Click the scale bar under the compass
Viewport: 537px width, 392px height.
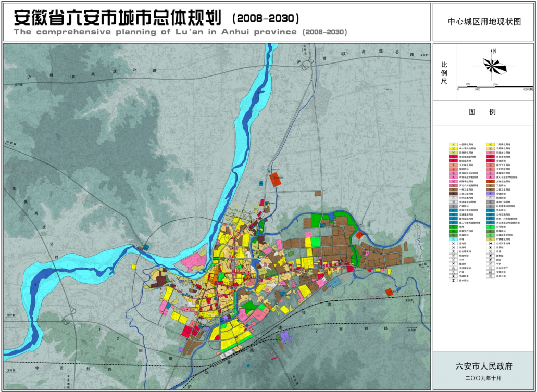click(x=494, y=86)
